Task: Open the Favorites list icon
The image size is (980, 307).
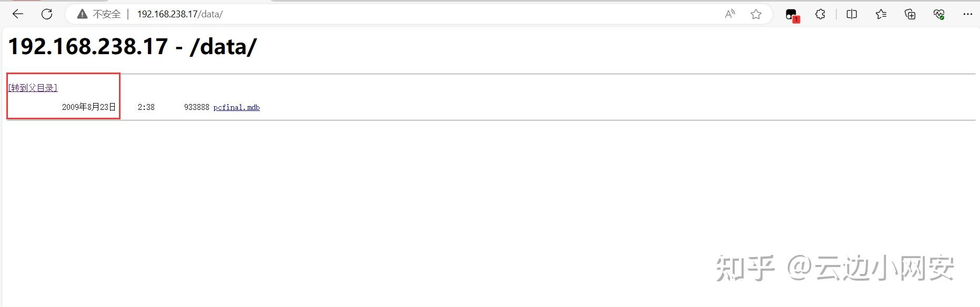Action: 881,14
